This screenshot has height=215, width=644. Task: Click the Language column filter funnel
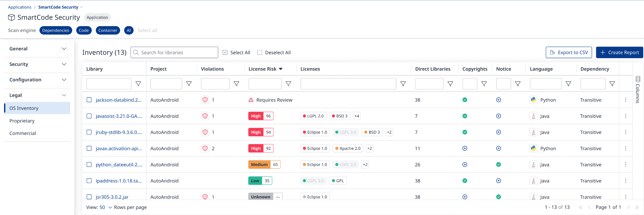[x=568, y=84]
